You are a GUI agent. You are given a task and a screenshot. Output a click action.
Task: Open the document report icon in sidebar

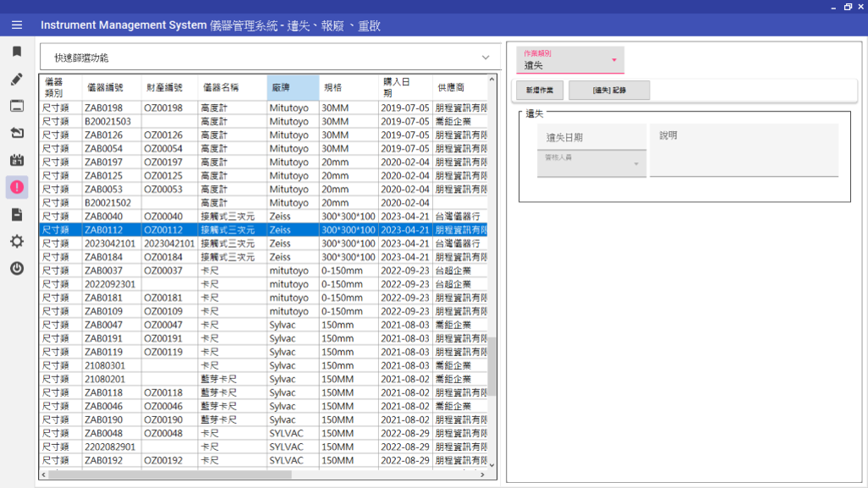(x=16, y=215)
